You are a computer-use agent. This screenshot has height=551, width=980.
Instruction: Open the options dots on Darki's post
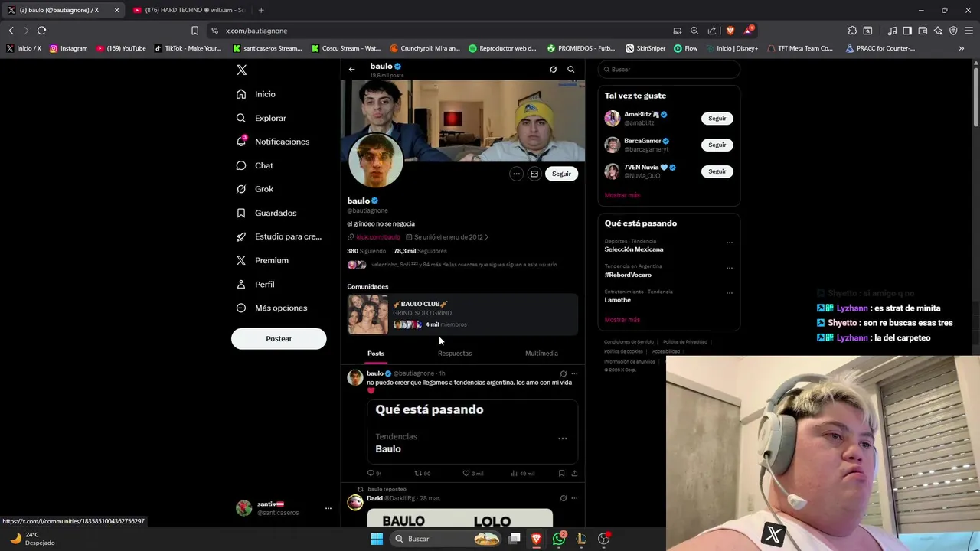(x=574, y=498)
